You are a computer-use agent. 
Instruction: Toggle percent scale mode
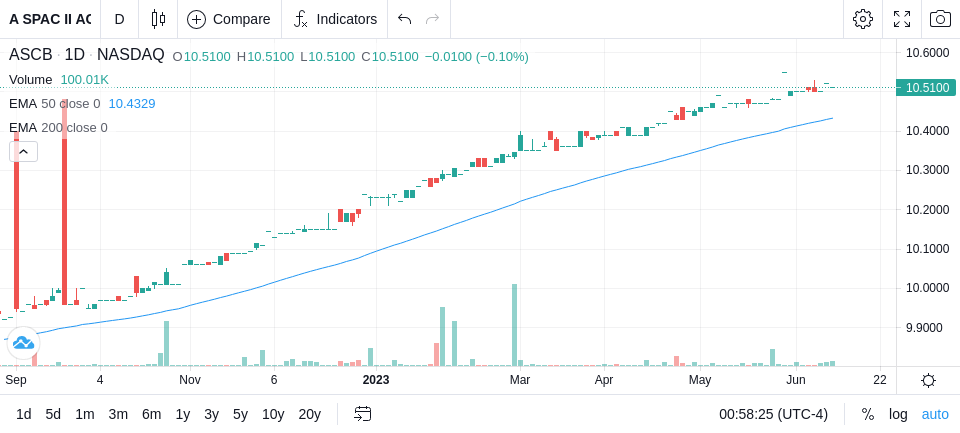(x=868, y=414)
